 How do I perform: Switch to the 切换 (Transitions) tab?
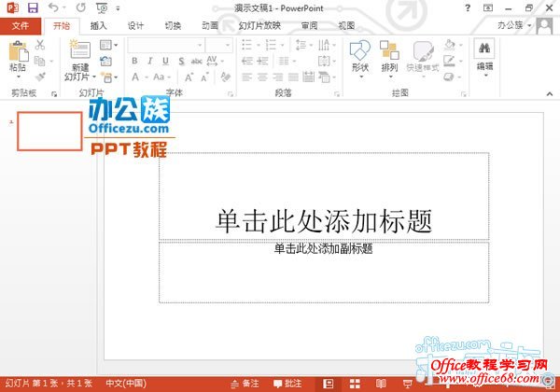point(173,26)
